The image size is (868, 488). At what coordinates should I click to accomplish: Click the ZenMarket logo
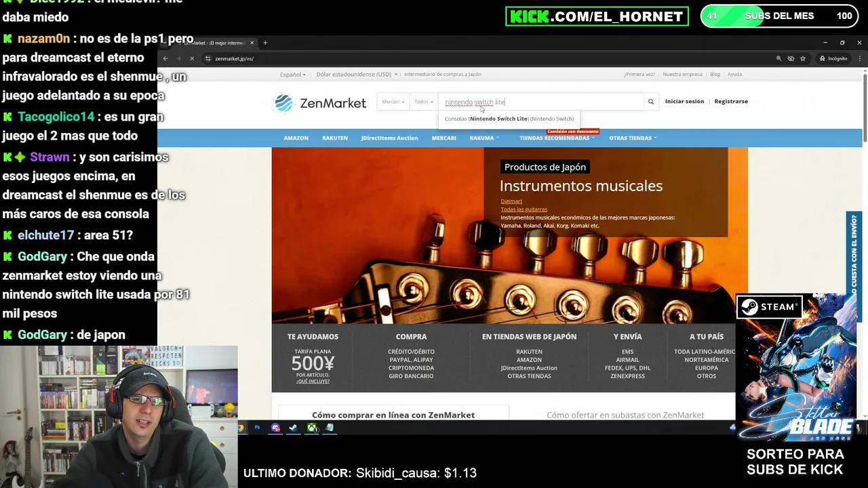click(x=320, y=103)
